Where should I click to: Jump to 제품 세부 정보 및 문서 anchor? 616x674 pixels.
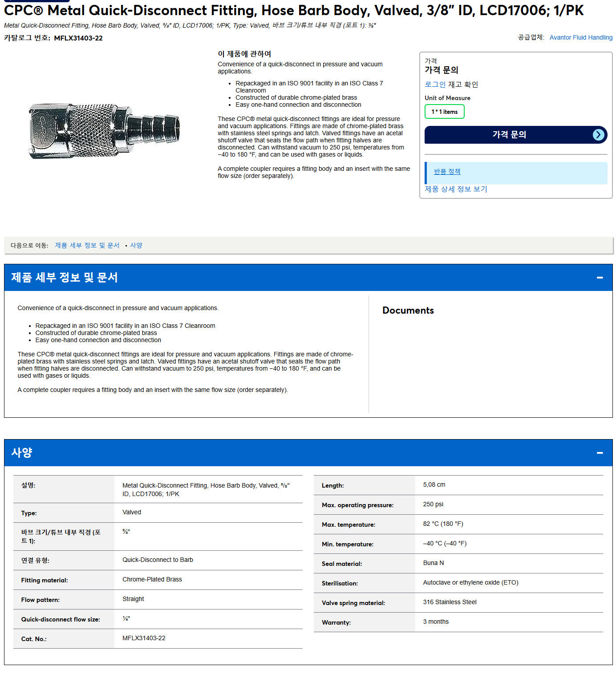[87, 246]
